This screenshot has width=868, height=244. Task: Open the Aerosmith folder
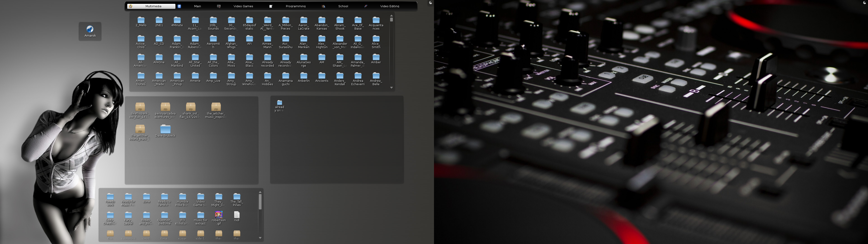213,41
